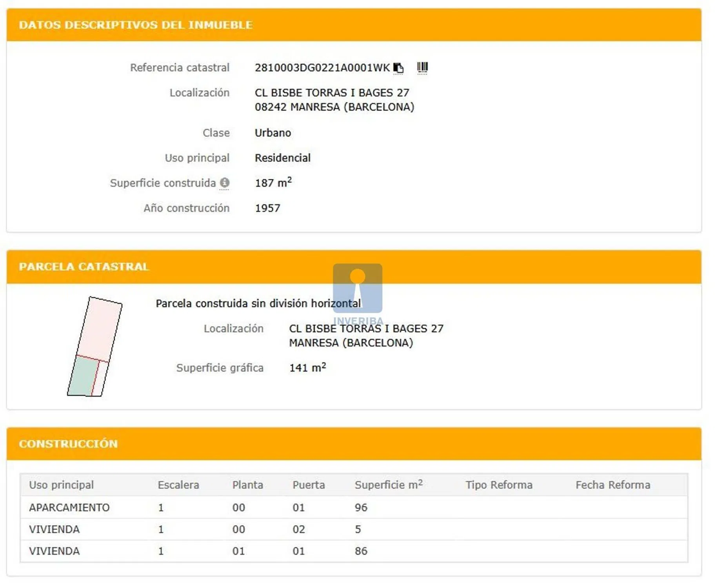Click the cadastral reference number 2810003DG0221A0001WK

(x=322, y=68)
